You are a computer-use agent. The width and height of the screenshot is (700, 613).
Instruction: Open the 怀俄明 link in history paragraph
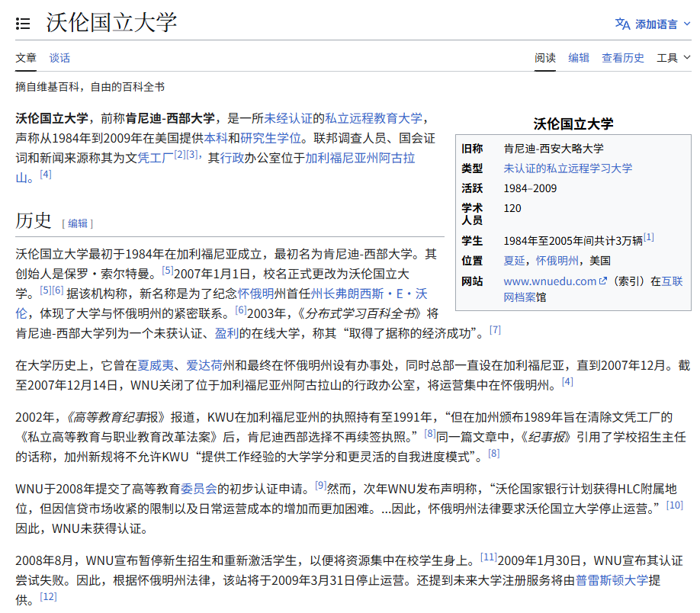(x=256, y=294)
